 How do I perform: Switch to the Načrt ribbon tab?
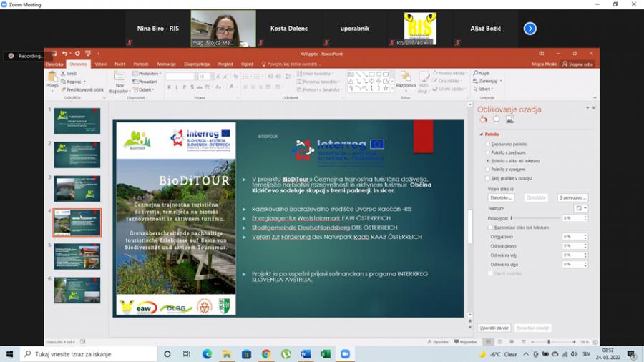pyautogui.click(x=120, y=64)
